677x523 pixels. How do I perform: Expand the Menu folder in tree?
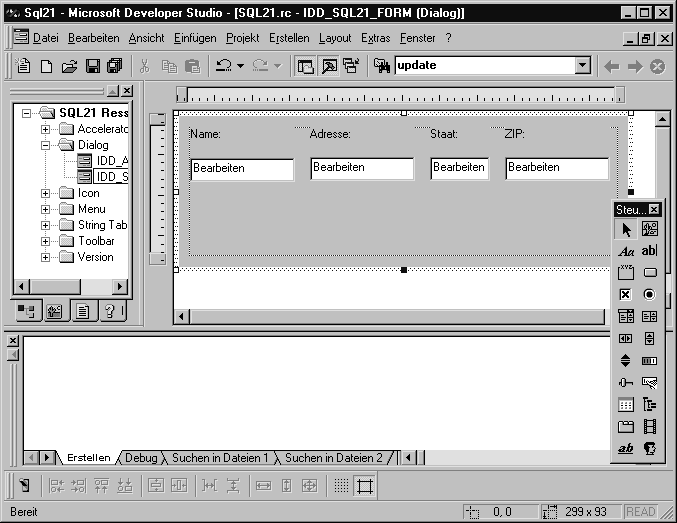click(x=45, y=209)
